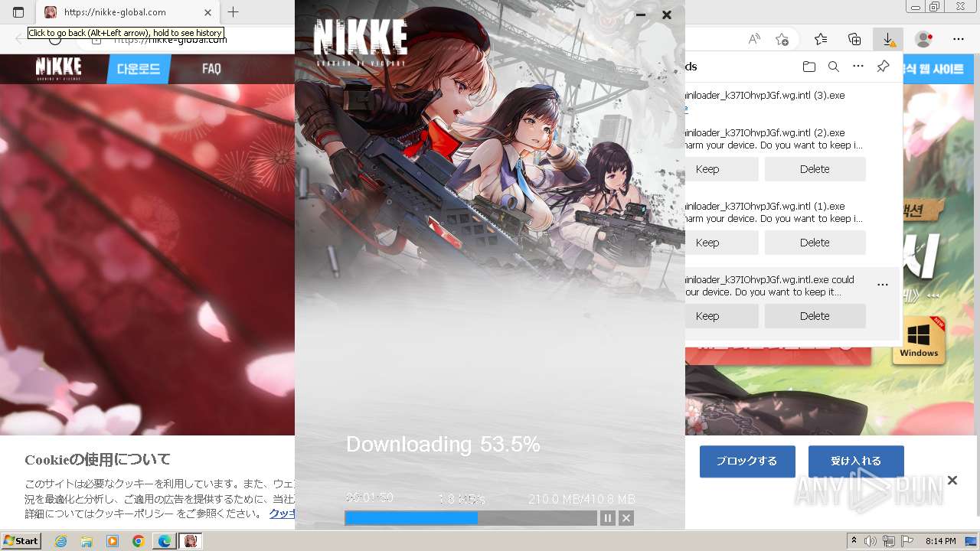Open More options in Downloads panel

[858, 67]
